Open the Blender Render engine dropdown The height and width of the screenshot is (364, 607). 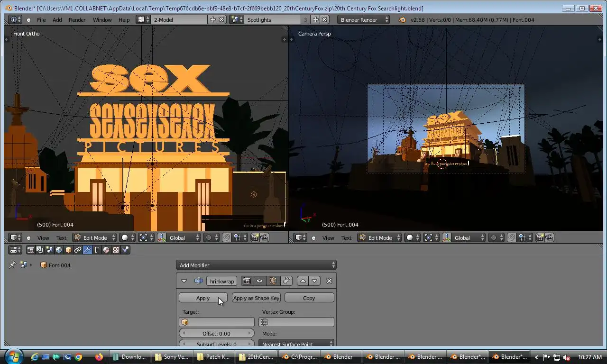(364, 19)
